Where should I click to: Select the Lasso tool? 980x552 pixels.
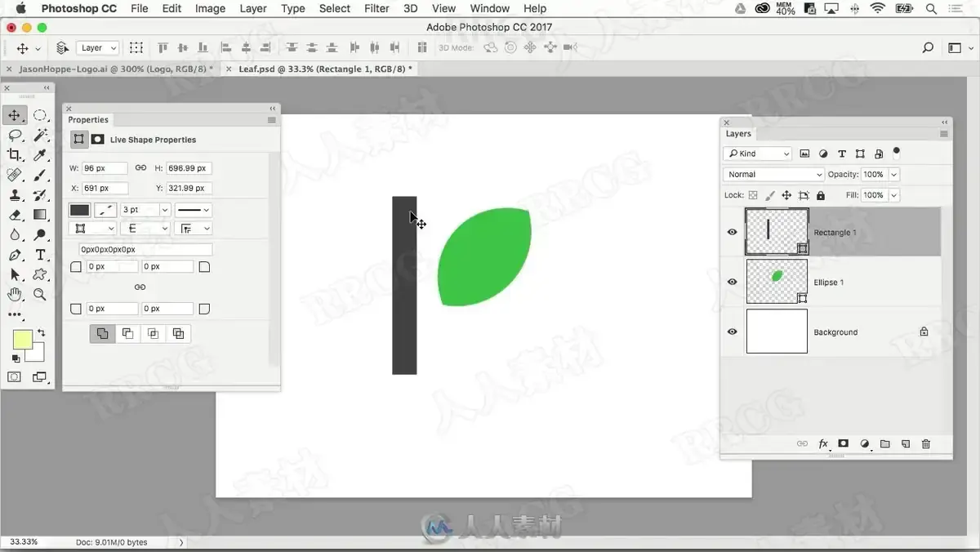(x=15, y=135)
